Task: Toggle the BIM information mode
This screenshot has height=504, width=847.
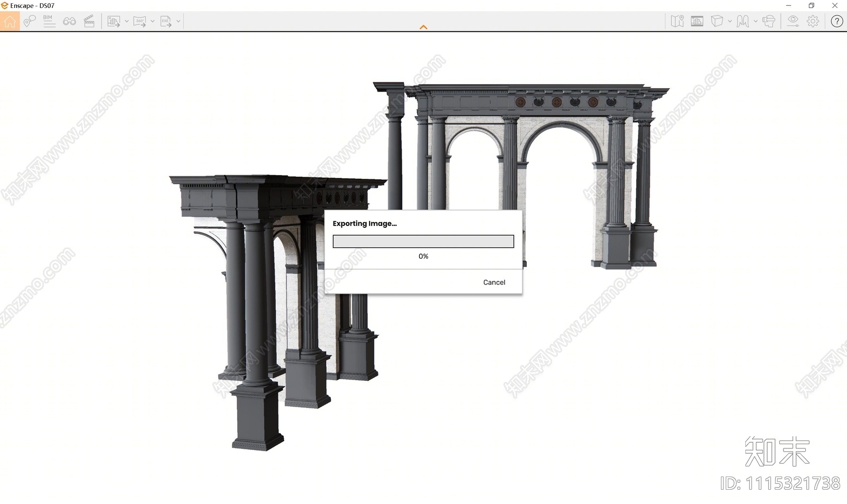Action: coord(49,21)
